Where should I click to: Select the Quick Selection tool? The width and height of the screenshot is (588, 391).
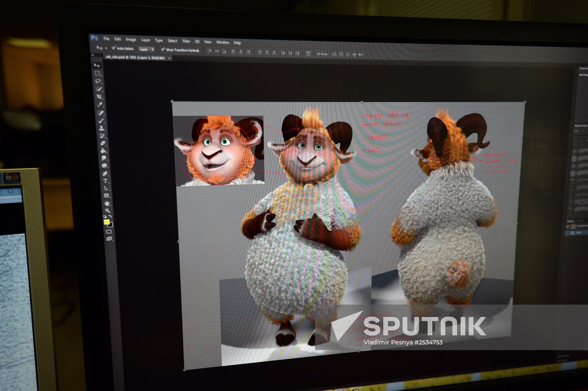[x=99, y=89]
